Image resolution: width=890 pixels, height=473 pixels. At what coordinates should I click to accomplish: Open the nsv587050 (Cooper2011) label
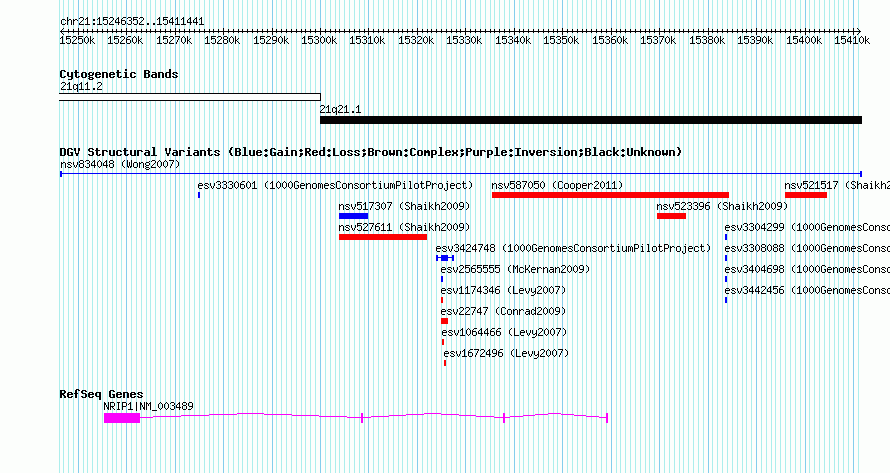[x=557, y=186]
